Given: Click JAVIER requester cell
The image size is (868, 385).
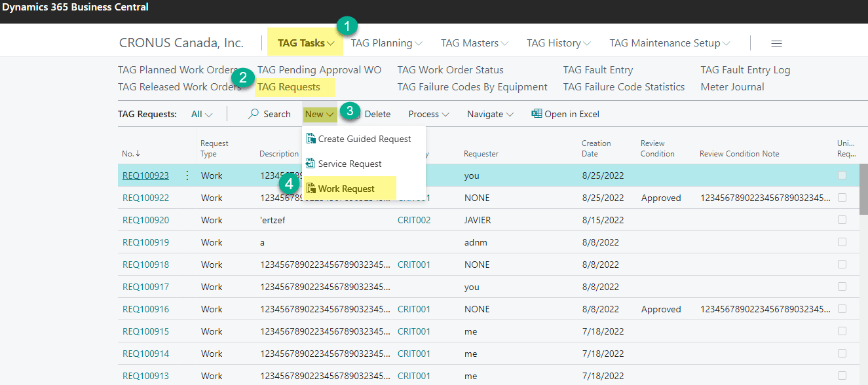Looking at the screenshot, I should (x=478, y=220).
